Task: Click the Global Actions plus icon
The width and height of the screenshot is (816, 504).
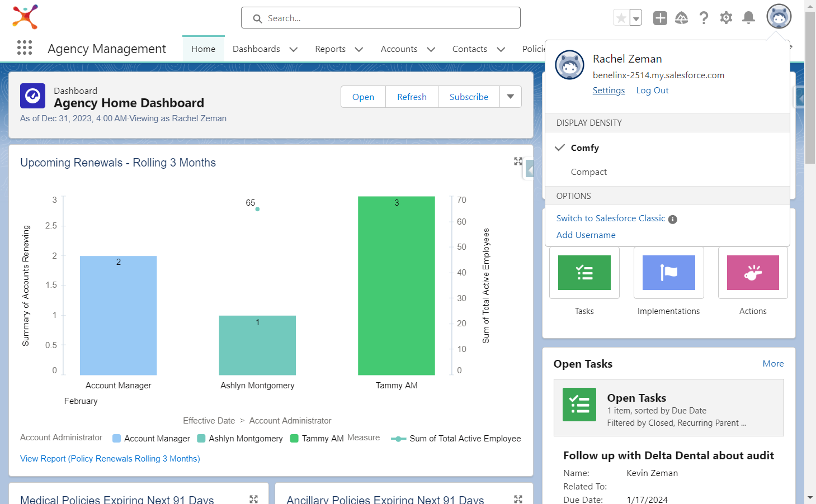Action: [x=660, y=18]
